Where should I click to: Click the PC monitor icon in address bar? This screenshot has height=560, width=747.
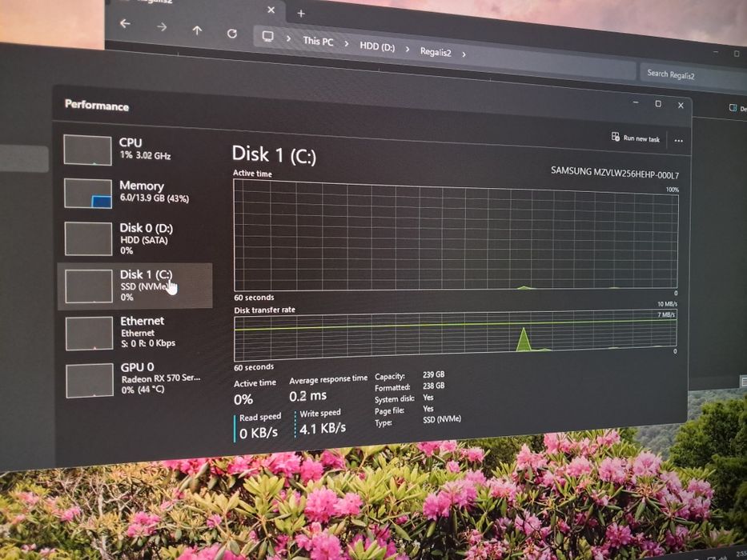pyautogui.click(x=267, y=37)
